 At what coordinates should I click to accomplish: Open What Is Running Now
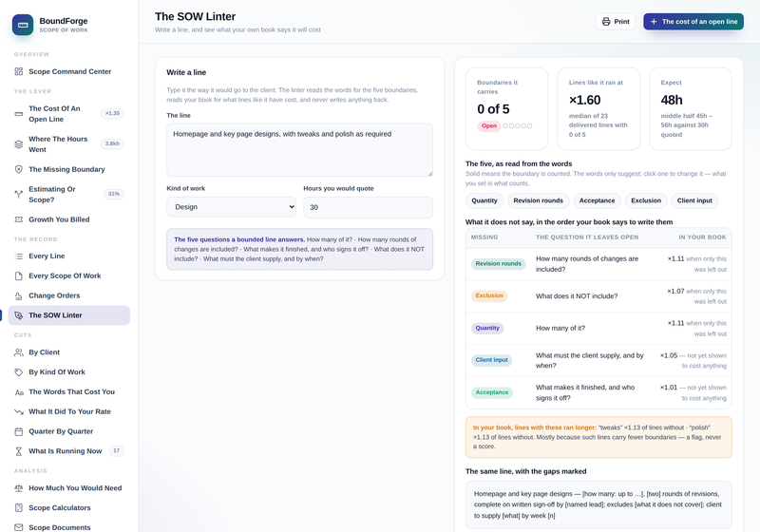pyautogui.click(x=68, y=451)
